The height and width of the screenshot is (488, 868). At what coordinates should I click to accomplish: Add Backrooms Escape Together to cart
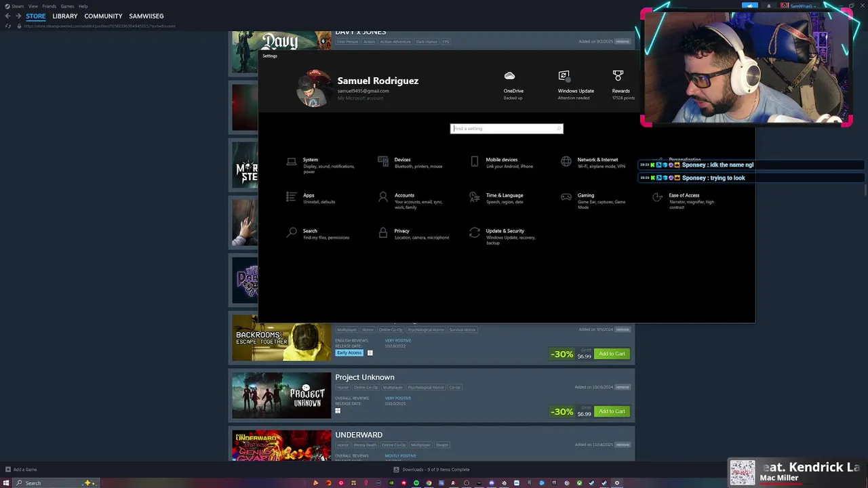[x=612, y=354]
